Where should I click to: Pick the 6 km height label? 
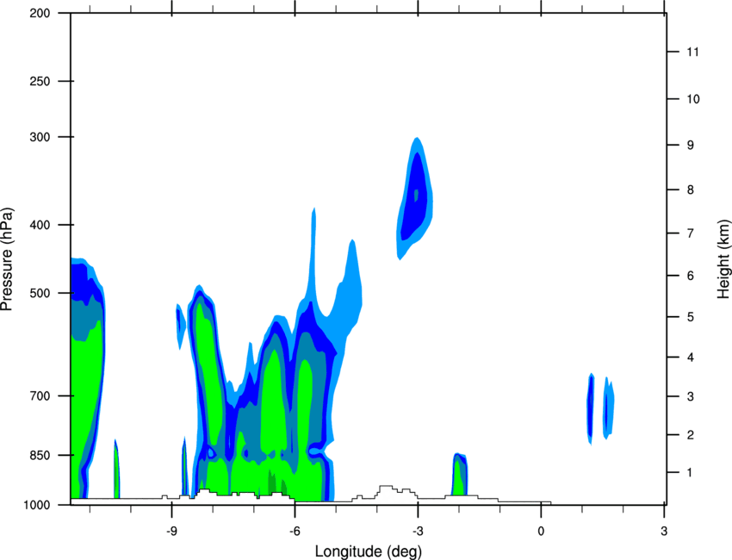click(691, 276)
